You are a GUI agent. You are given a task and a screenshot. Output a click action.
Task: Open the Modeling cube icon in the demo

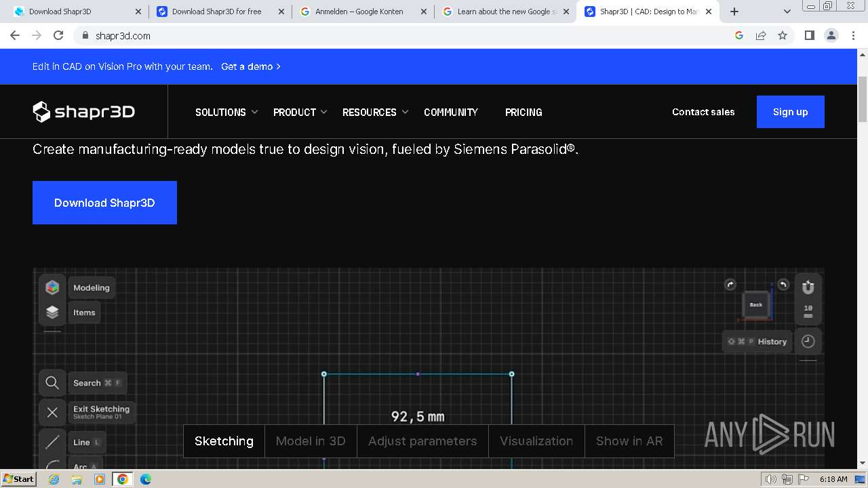[52, 287]
